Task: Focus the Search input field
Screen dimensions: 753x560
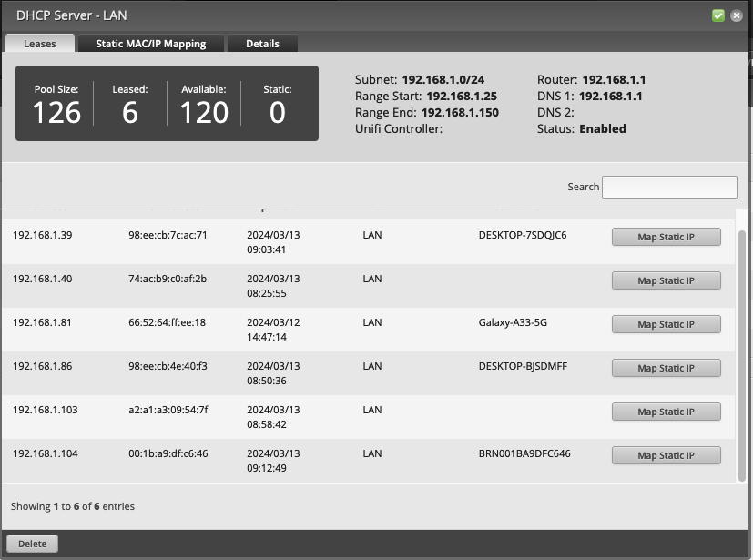Action: tap(669, 187)
